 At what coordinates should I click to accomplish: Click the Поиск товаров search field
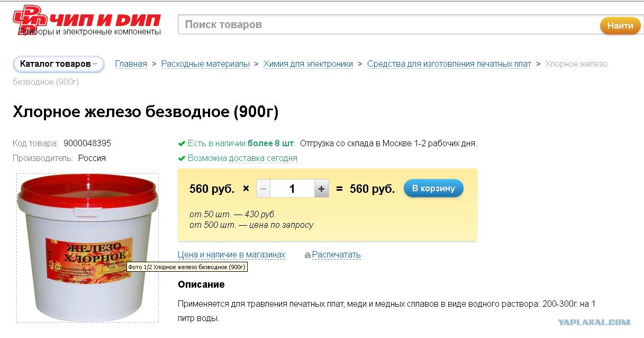tap(389, 25)
